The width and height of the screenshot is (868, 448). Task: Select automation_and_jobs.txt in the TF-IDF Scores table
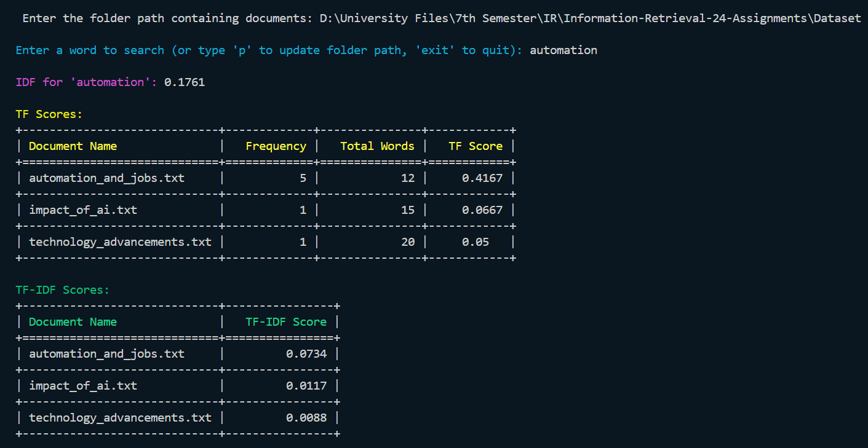[106, 354]
